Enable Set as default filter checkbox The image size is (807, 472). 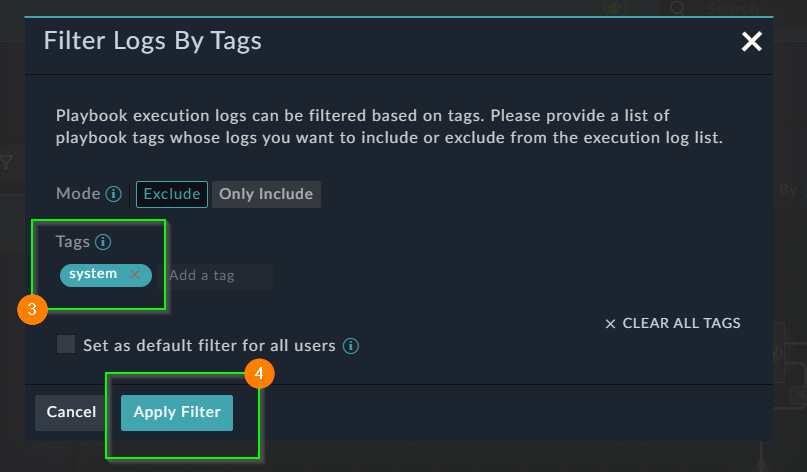(x=66, y=345)
